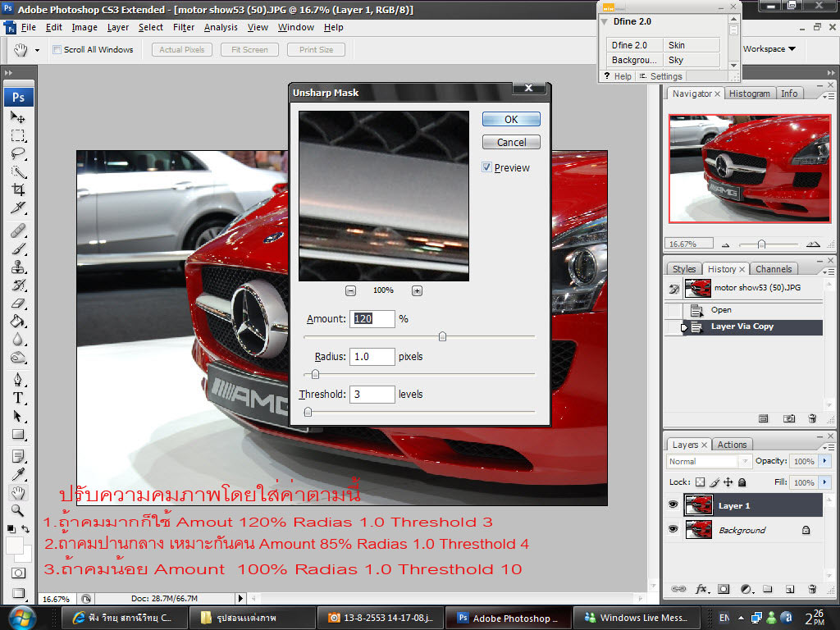Viewport: 840px width, 630px height.
Task: Select the Lasso tool
Action: [x=18, y=153]
